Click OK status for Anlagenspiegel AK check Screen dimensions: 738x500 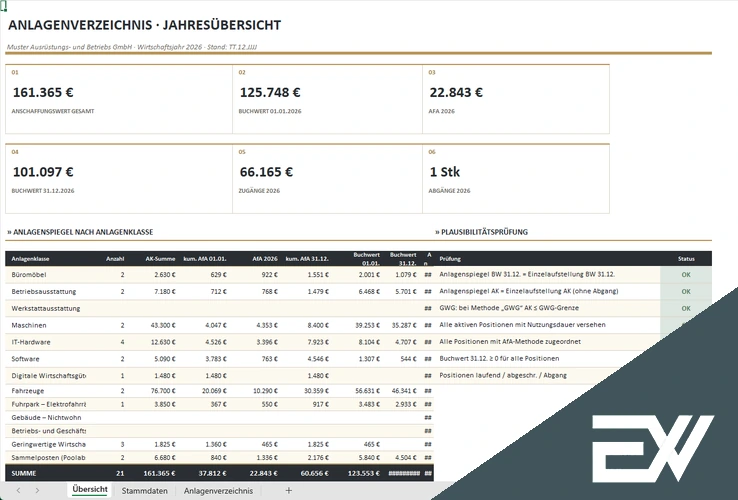click(x=686, y=291)
